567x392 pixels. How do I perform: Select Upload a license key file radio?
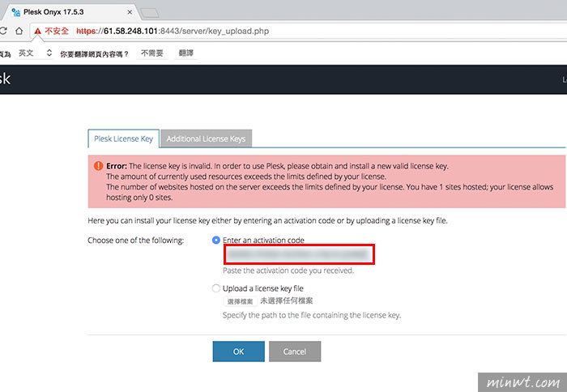tap(216, 288)
